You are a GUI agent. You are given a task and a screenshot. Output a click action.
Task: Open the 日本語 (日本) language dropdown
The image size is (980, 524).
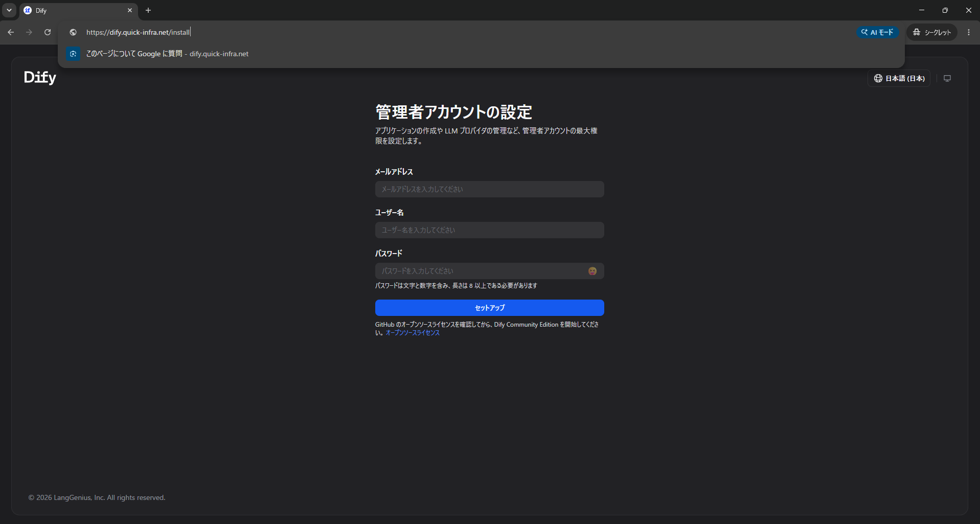coord(899,78)
